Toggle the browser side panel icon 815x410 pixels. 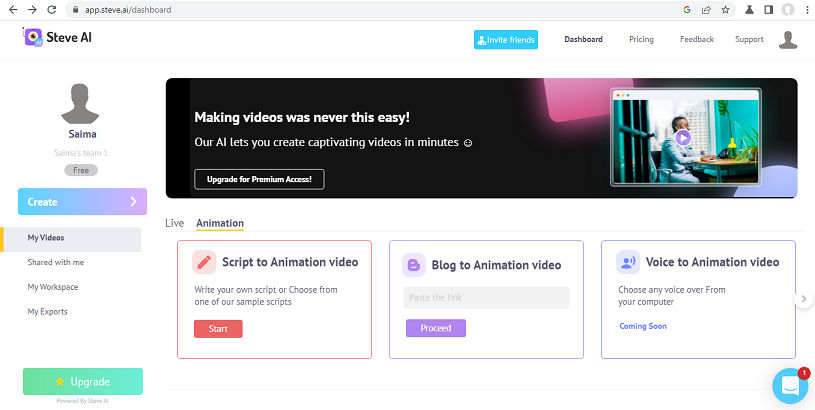click(769, 9)
